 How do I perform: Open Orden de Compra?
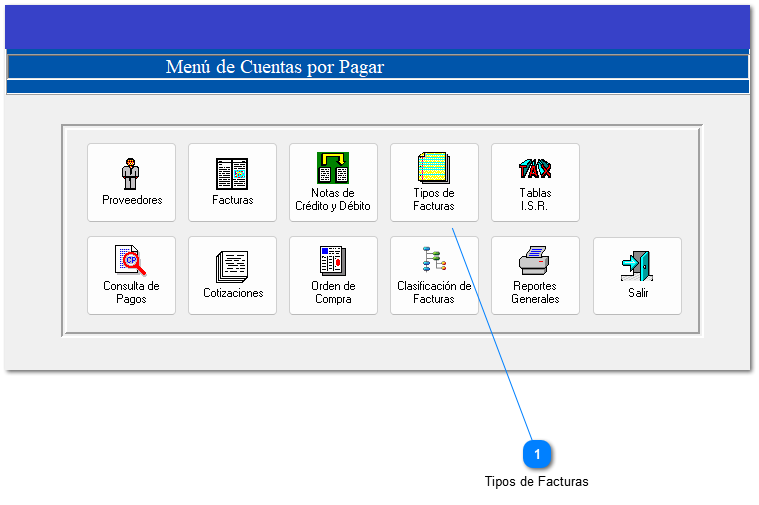coord(333,275)
